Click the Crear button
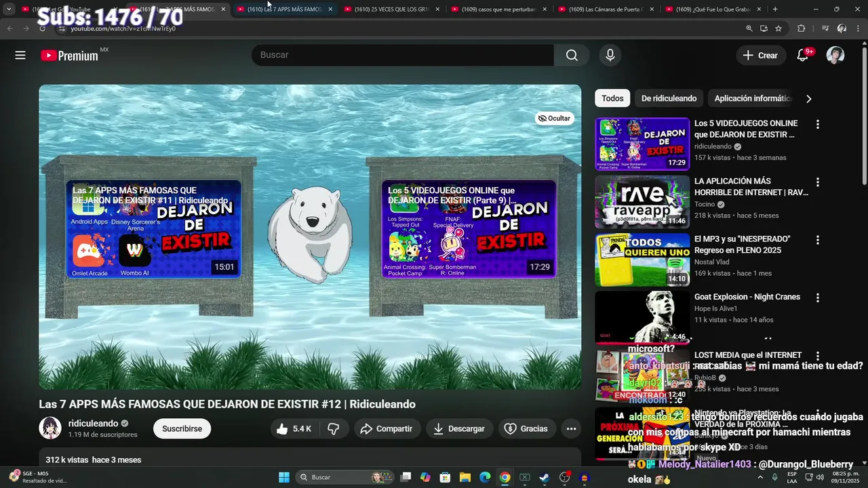This screenshot has width=868, height=488. click(760, 56)
